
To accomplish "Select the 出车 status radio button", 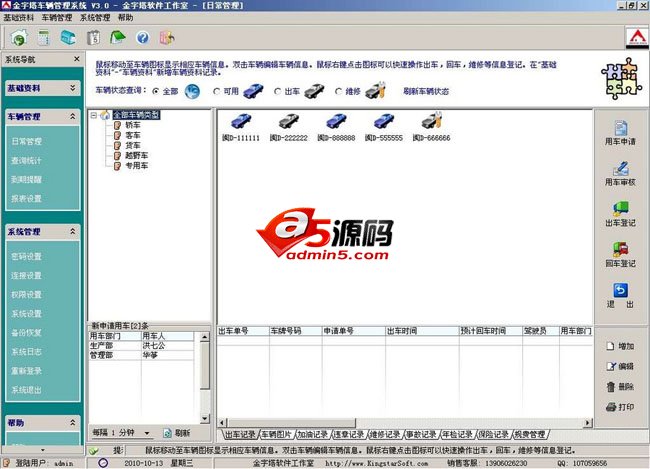I will (278, 91).
